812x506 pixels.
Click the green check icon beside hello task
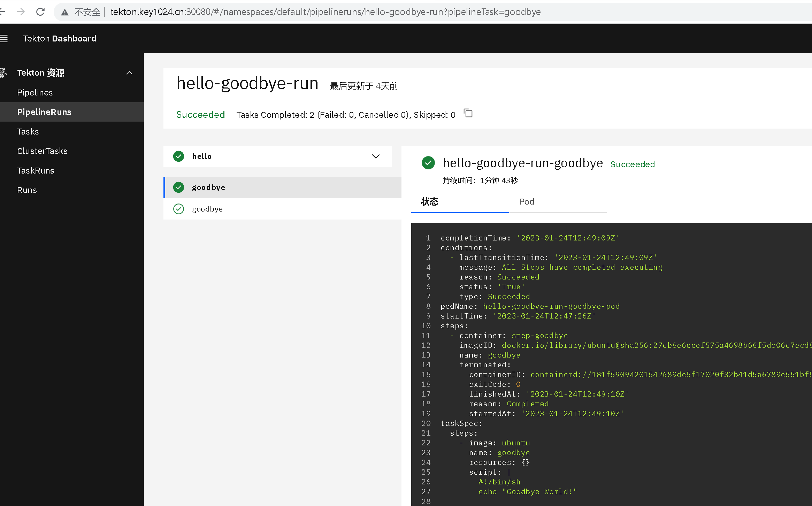pos(179,156)
